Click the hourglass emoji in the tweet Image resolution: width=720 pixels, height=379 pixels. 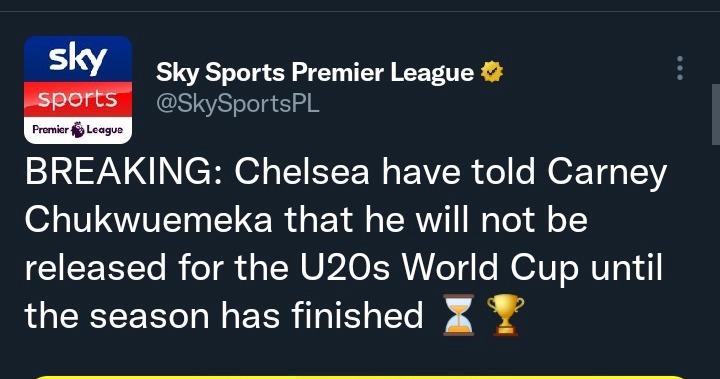[458, 315]
